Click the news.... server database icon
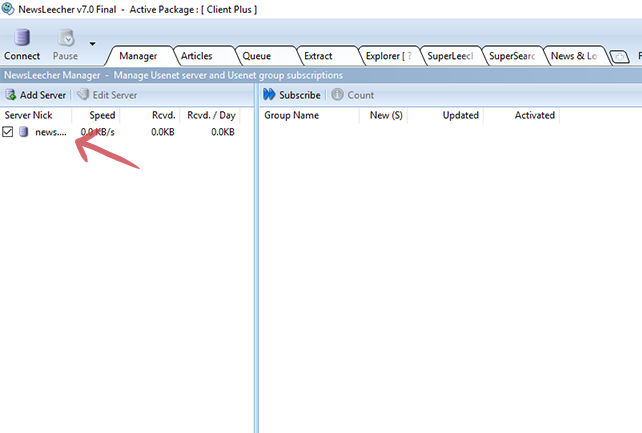This screenshot has width=642, height=433. click(24, 132)
